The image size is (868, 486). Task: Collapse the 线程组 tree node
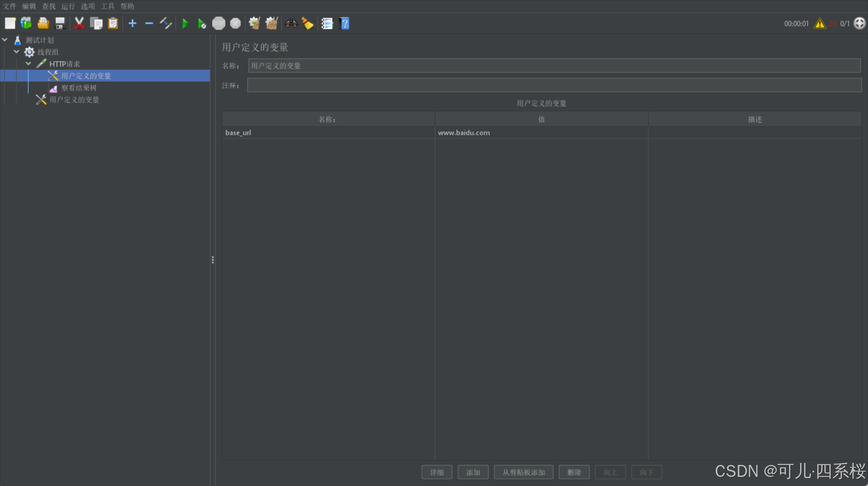(17, 52)
